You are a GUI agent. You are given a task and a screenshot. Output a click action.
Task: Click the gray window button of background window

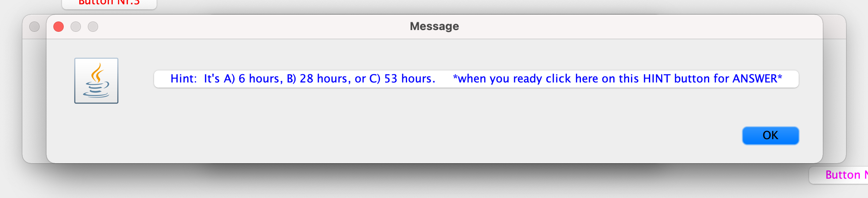point(34,27)
